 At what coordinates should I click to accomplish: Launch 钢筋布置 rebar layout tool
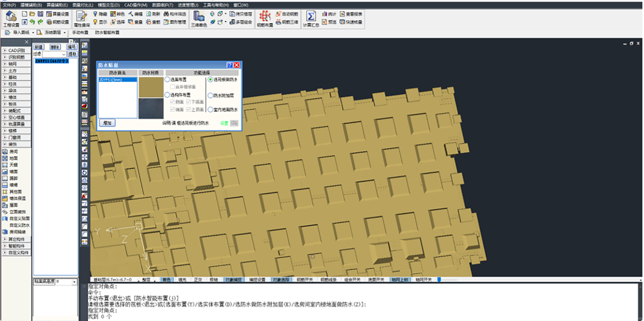pyautogui.click(x=264, y=18)
